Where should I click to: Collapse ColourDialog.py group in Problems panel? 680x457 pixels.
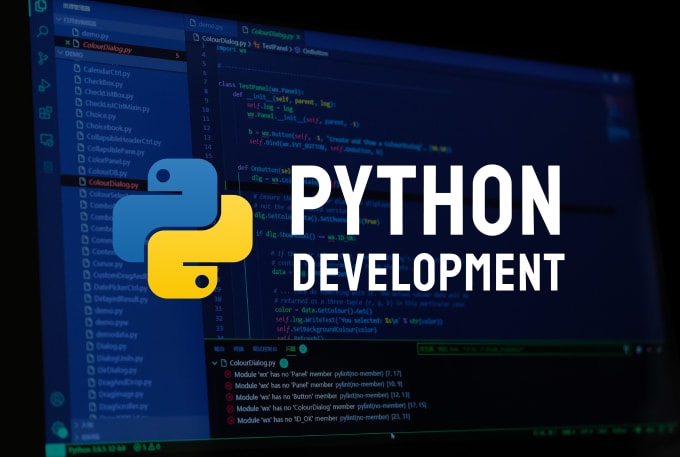pyautogui.click(x=214, y=362)
